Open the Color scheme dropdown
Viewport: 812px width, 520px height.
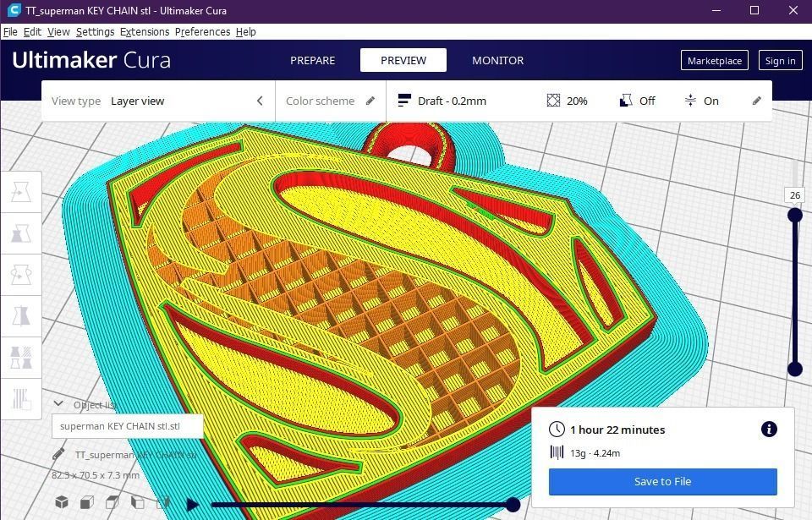coord(331,101)
